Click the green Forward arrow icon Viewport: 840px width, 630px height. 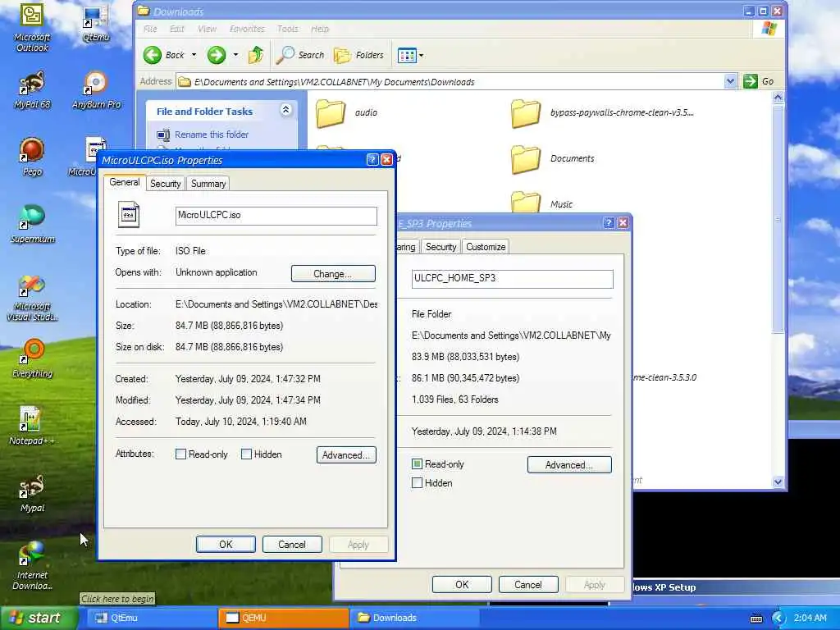point(217,55)
